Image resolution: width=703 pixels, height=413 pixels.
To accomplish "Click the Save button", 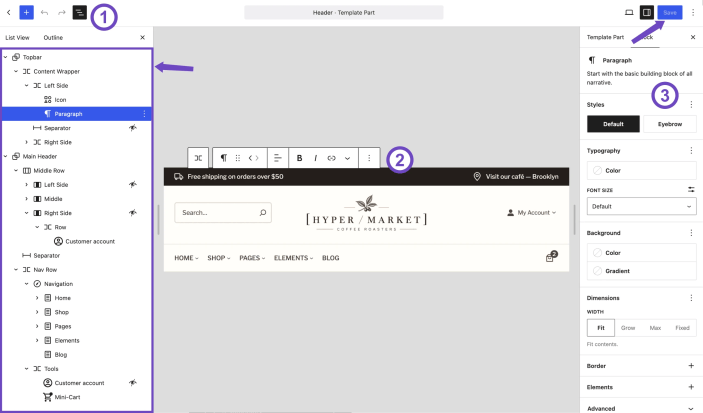I will click(x=670, y=13).
